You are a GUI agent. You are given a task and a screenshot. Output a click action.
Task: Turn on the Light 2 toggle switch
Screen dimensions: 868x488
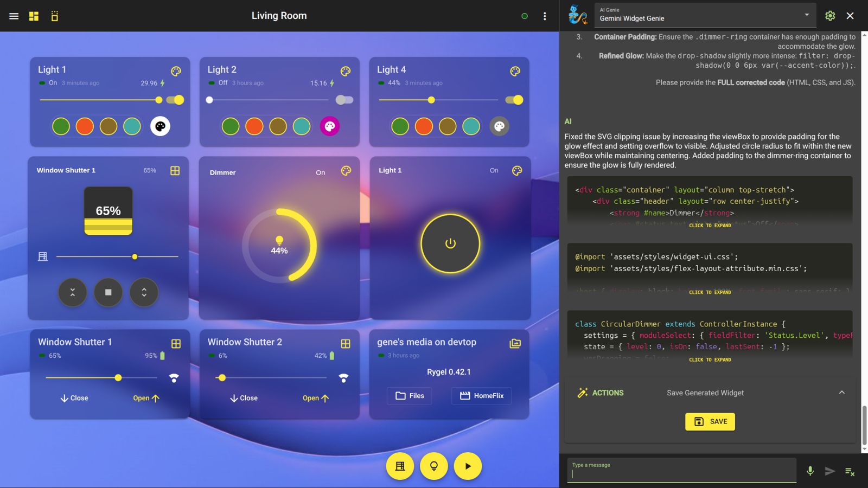pos(344,100)
